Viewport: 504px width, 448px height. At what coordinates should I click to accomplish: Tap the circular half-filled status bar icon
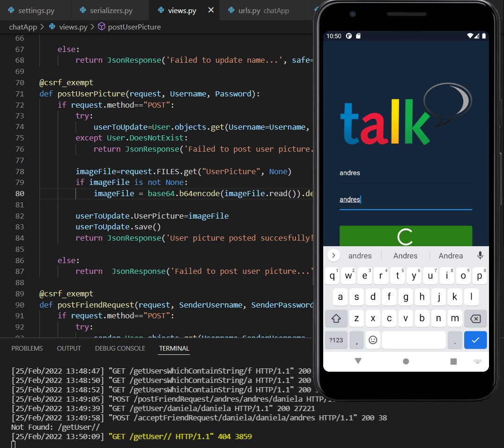[x=349, y=36]
